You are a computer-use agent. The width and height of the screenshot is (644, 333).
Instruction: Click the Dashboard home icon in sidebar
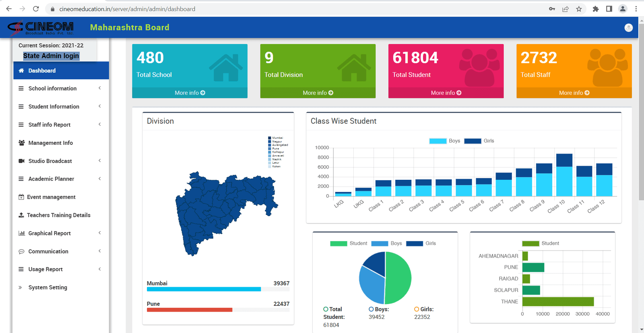click(x=21, y=71)
